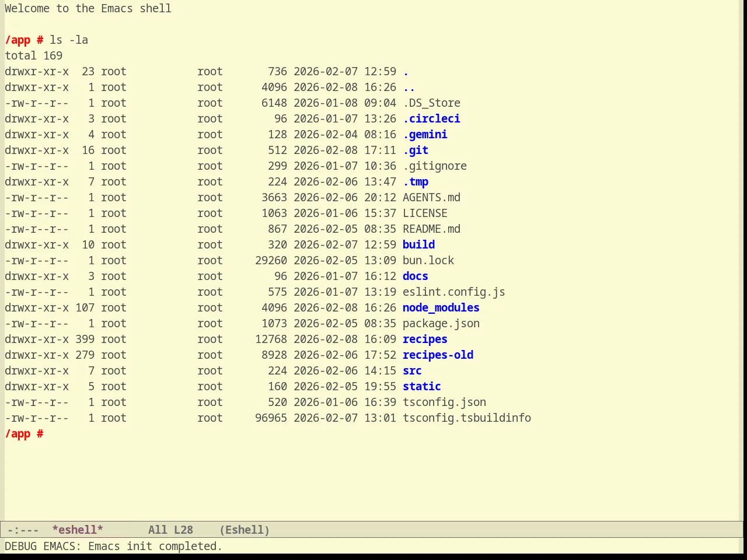
Task: Open the .tmp directory entry
Action: pyautogui.click(x=416, y=181)
